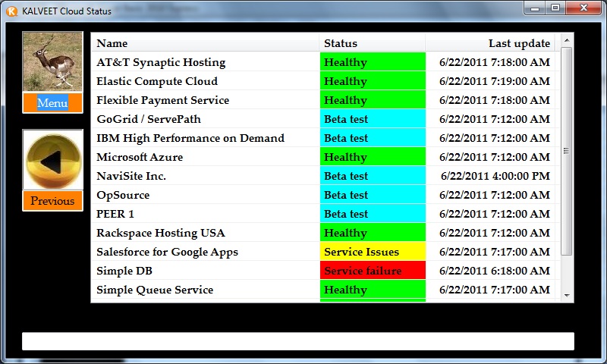This screenshot has height=364, width=607.
Task: Click Healthy status of Microsoft Azure
Action: 373,157
